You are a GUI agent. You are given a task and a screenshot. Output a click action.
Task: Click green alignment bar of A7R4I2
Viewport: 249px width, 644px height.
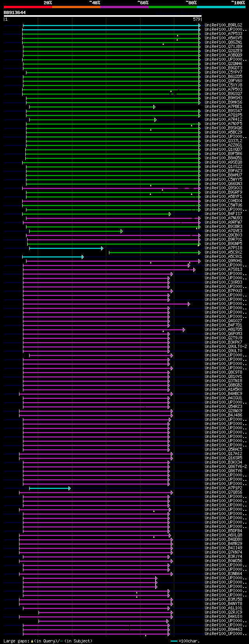(93, 120)
